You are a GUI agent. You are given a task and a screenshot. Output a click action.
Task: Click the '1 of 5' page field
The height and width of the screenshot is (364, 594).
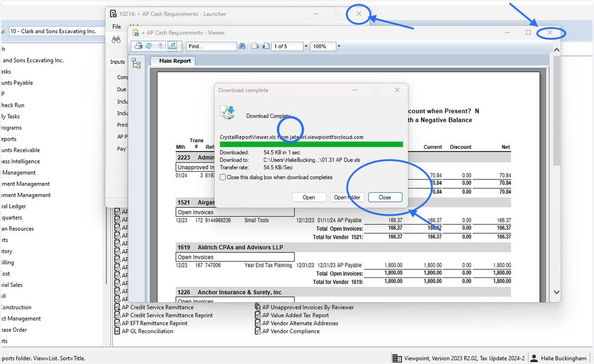[x=287, y=46]
